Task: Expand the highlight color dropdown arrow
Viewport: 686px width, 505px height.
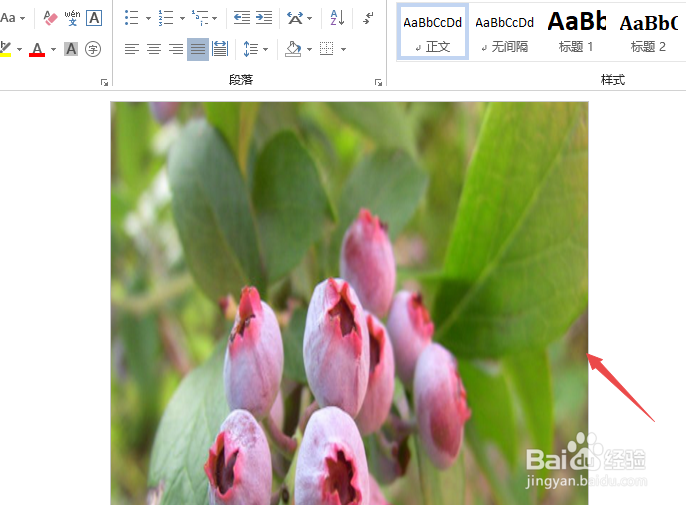Action: coord(19,49)
